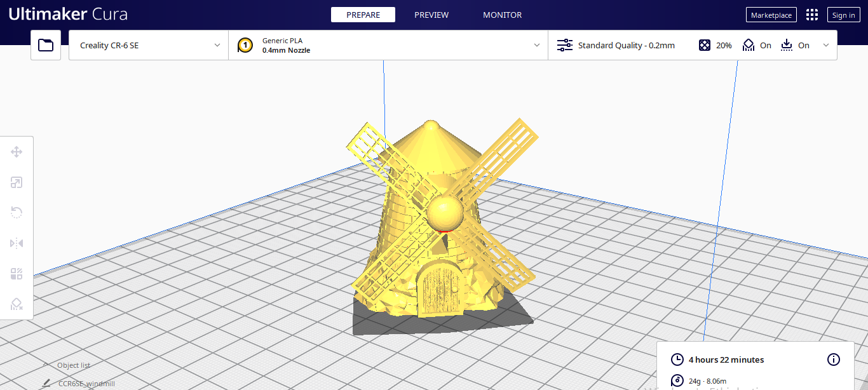Viewport: 868px width, 390px height.
Task: Select the Rotate tool
Action: pos(17,212)
